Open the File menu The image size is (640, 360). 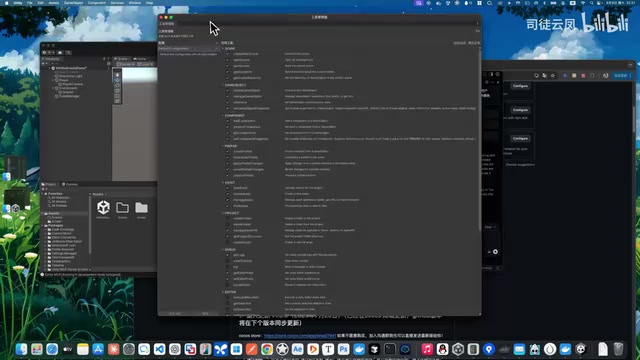coord(29,2)
